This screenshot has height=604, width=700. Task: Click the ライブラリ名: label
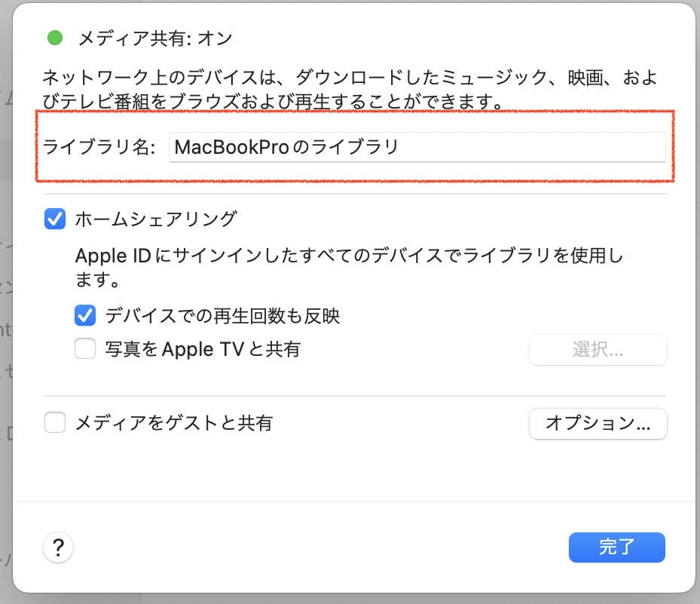click(x=99, y=148)
